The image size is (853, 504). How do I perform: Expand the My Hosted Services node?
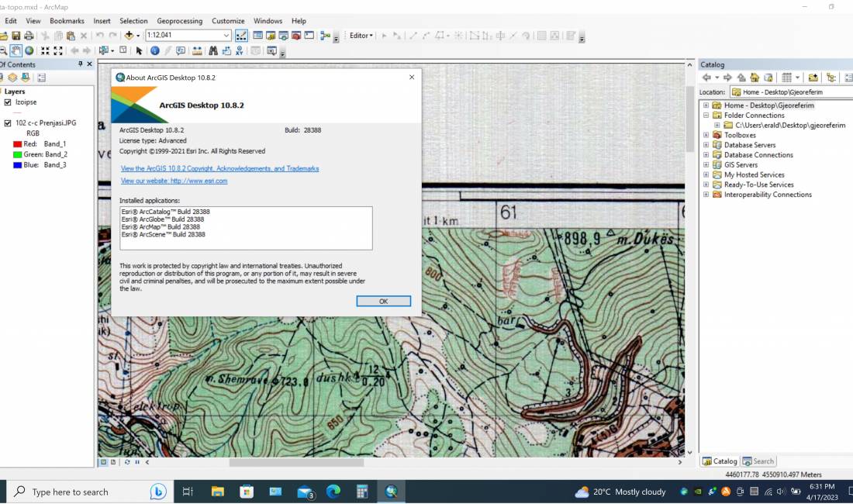pos(706,174)
